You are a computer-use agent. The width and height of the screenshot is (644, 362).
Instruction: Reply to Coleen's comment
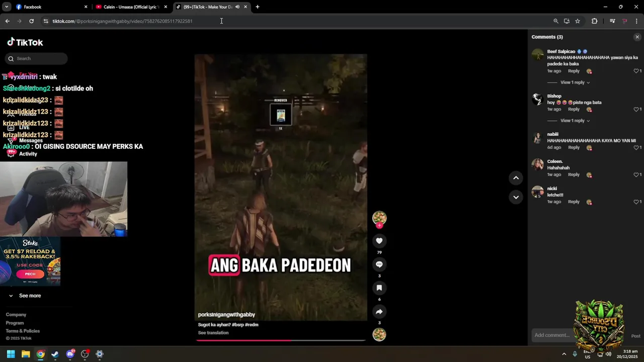pos(574,174)
